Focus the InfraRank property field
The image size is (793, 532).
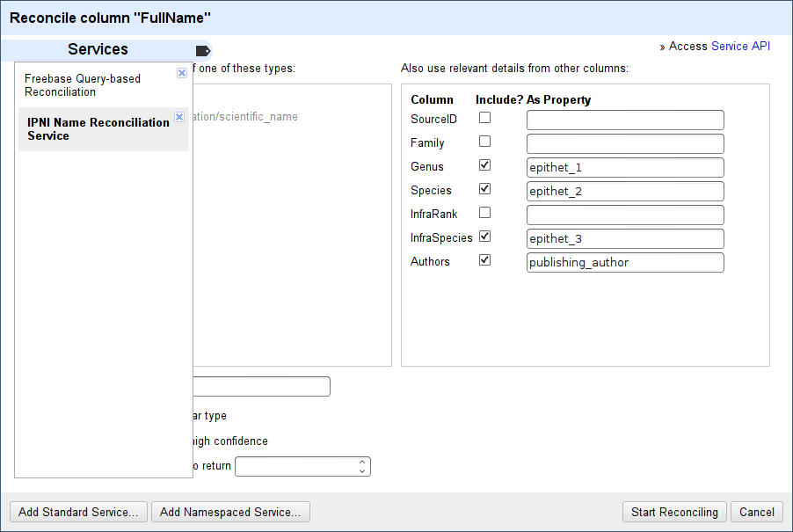click(625, 215)
